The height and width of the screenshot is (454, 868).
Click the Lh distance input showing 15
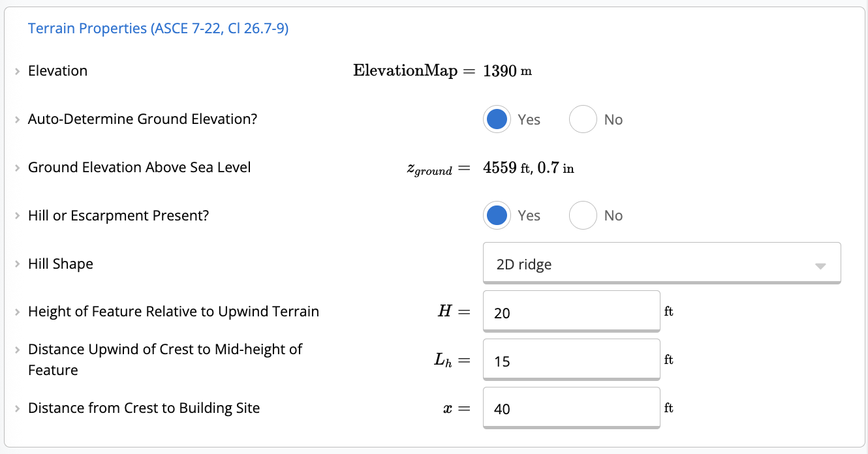tap(571, 359)
